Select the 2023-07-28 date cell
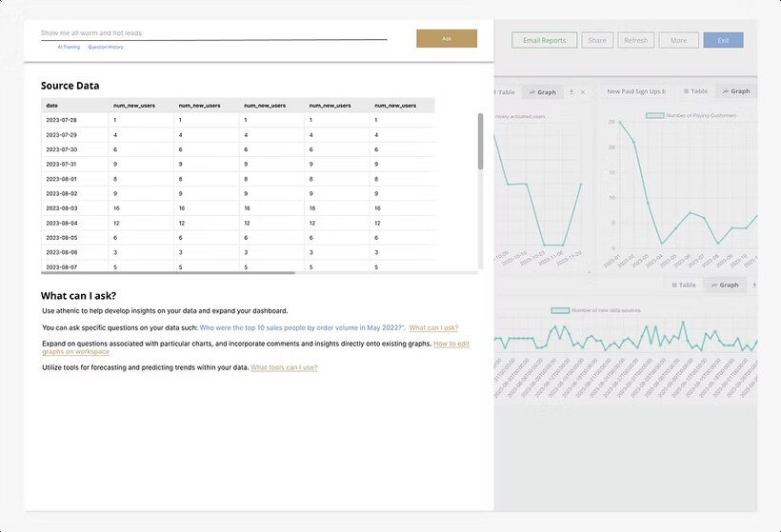Screen dimensions: 781x532 pos(74,120)
